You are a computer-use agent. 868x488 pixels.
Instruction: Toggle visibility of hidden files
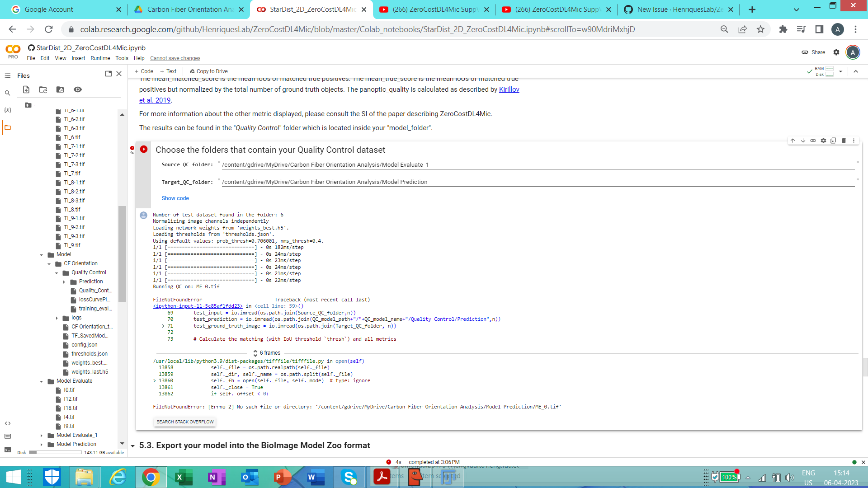tap(77, 89)
